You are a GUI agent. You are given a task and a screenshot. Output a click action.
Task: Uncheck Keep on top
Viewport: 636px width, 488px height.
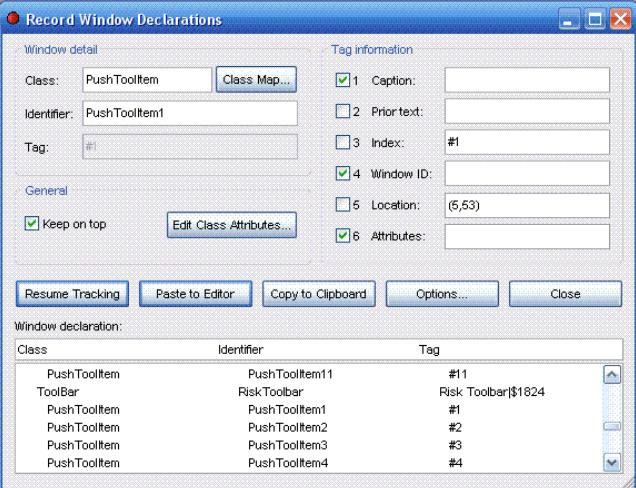coord(32,224)
